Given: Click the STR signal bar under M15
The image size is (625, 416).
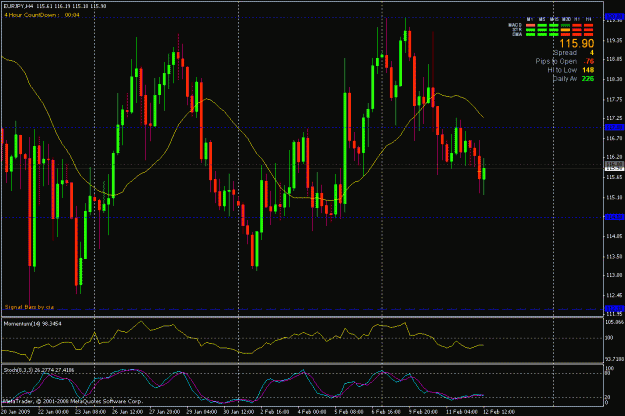Looking at the screenshot, I should (554, 30).
